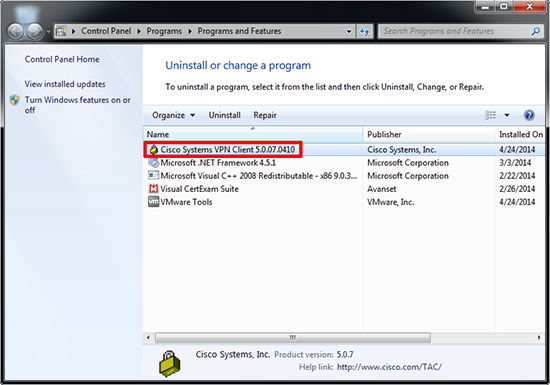Click the Control Panel icon in the address bar
Screen dimensions: 550x385
(61, 31)
